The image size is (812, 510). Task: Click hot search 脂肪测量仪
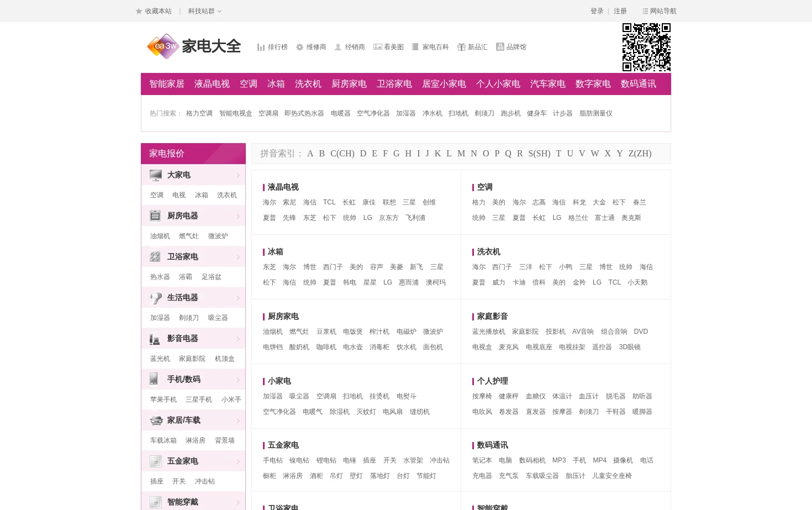596,113
